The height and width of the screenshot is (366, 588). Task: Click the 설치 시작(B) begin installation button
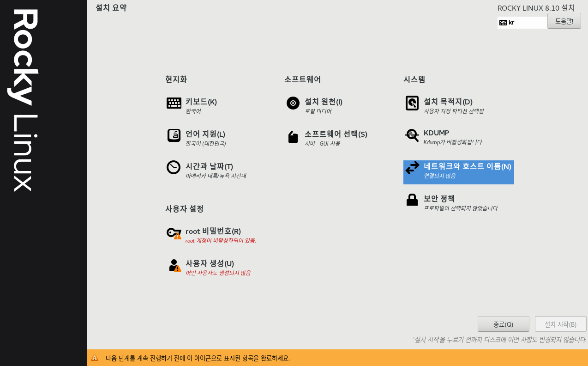561,324
